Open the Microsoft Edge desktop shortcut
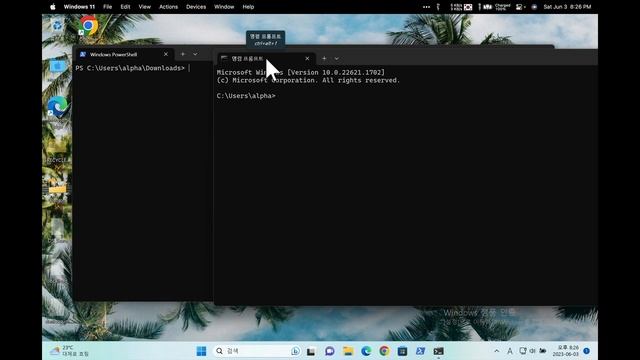Viewport: 640px width, 360px height. (58, 107)
